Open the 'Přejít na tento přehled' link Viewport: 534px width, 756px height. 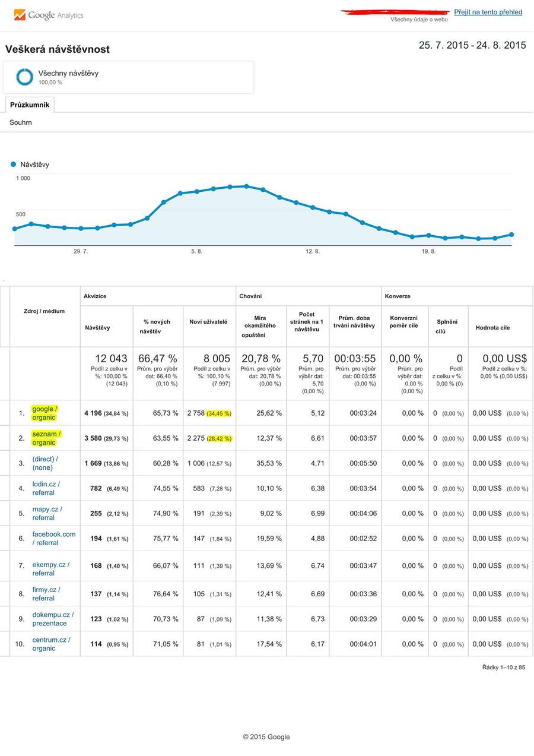[x=488, y=12]
